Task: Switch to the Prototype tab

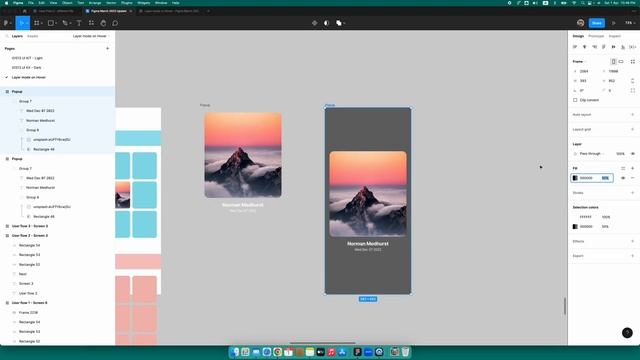Action: [596, 36]
